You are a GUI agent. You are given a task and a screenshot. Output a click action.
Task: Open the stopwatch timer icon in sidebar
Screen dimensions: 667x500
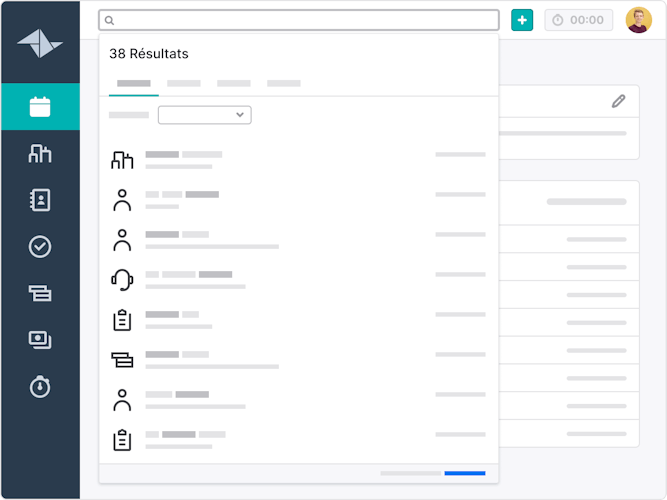[x=40, y=386]
